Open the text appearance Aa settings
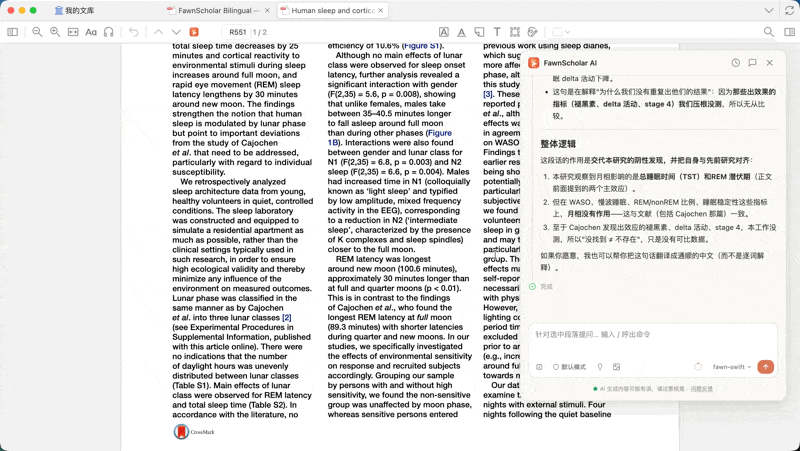 tap(91, 32)
